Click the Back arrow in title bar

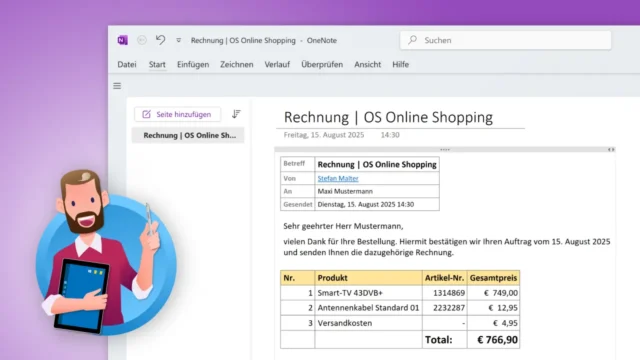[x=142, y=40]
